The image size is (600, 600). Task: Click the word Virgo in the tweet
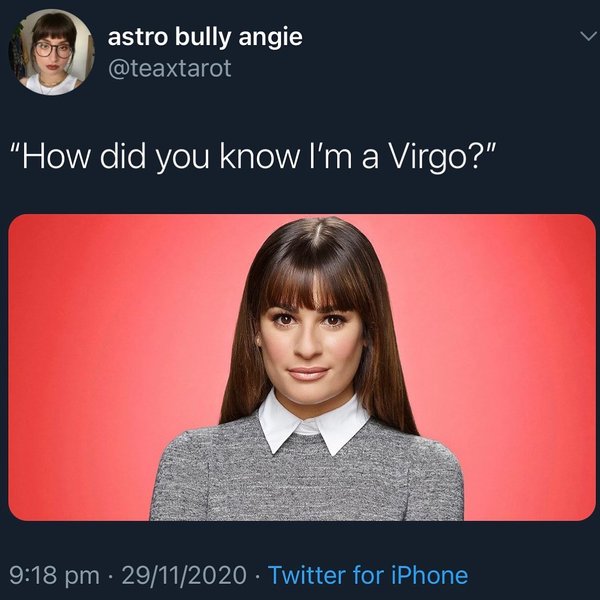(429, 157)
